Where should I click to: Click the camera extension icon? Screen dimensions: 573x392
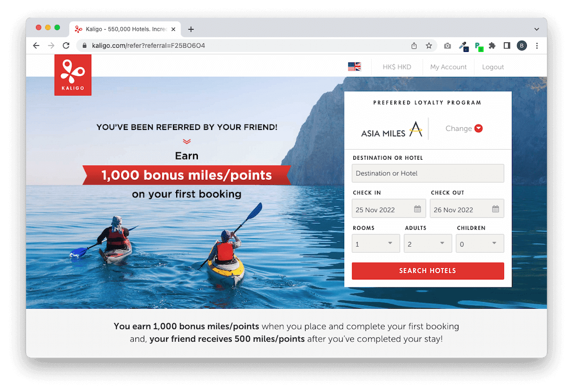[447, 46]
